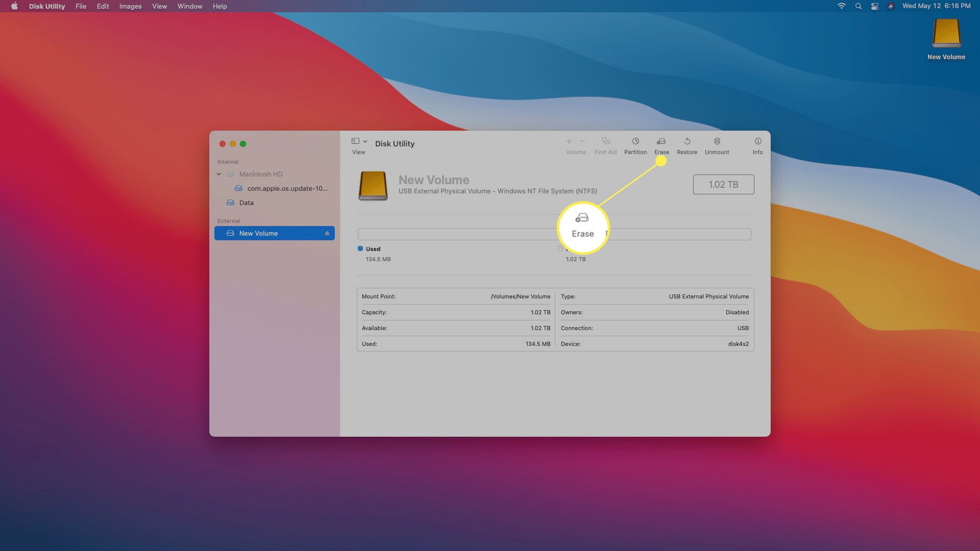
Task: Click the date and time display
Action: [936, 6]
